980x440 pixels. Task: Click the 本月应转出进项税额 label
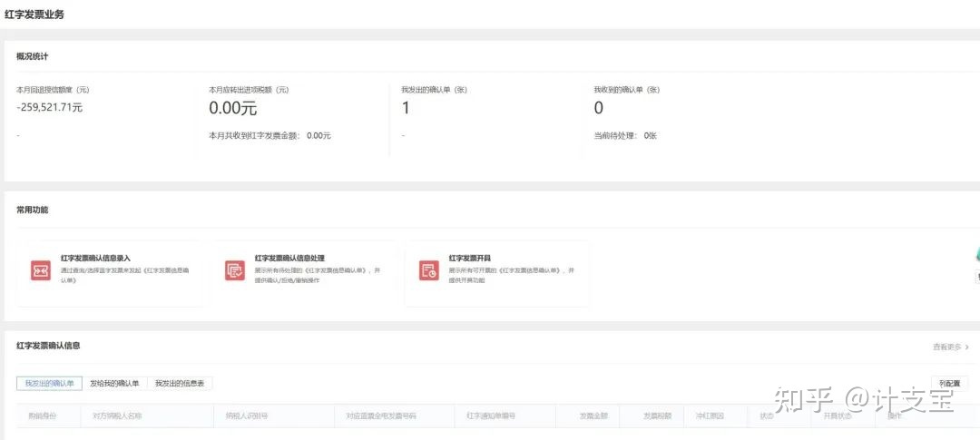[249, 90]
